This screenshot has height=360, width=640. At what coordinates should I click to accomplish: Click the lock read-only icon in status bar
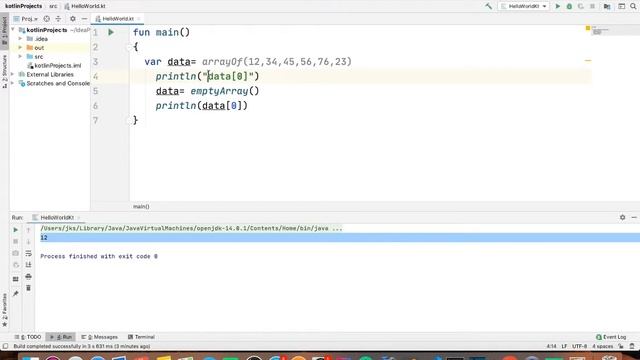pyautogui.click(x=621, y=346)
